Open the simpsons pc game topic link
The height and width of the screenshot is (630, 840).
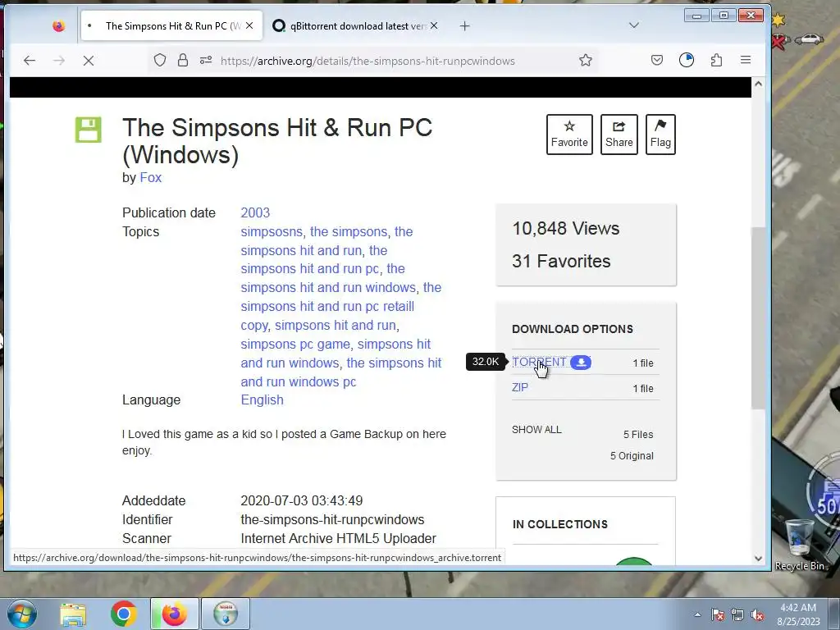tap(295, 344)
